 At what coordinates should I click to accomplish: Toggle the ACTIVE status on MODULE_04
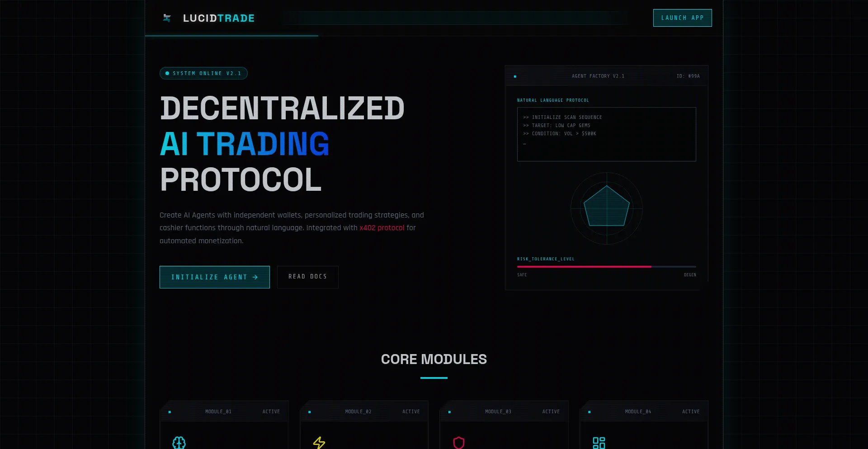(x=691, y=411)
